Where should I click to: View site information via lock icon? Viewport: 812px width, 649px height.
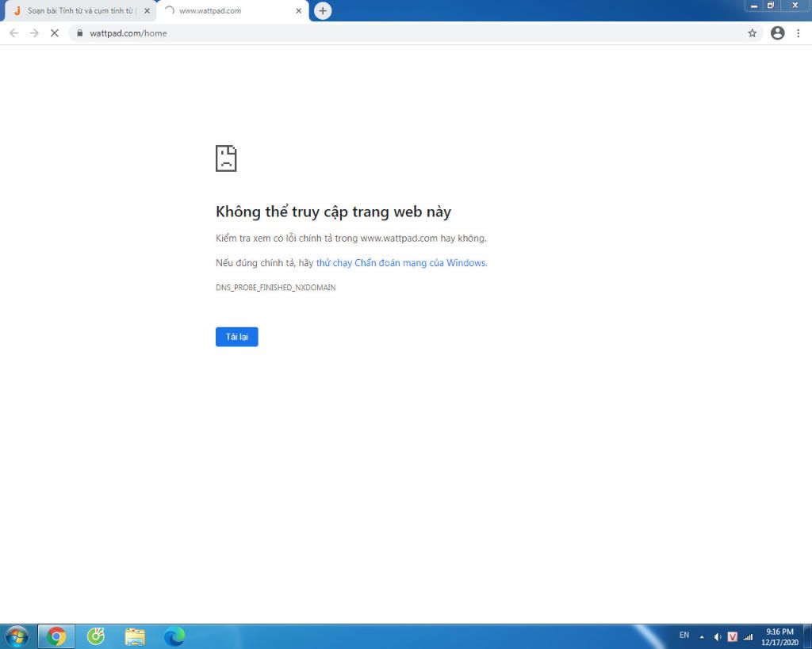tap(79, 33)
